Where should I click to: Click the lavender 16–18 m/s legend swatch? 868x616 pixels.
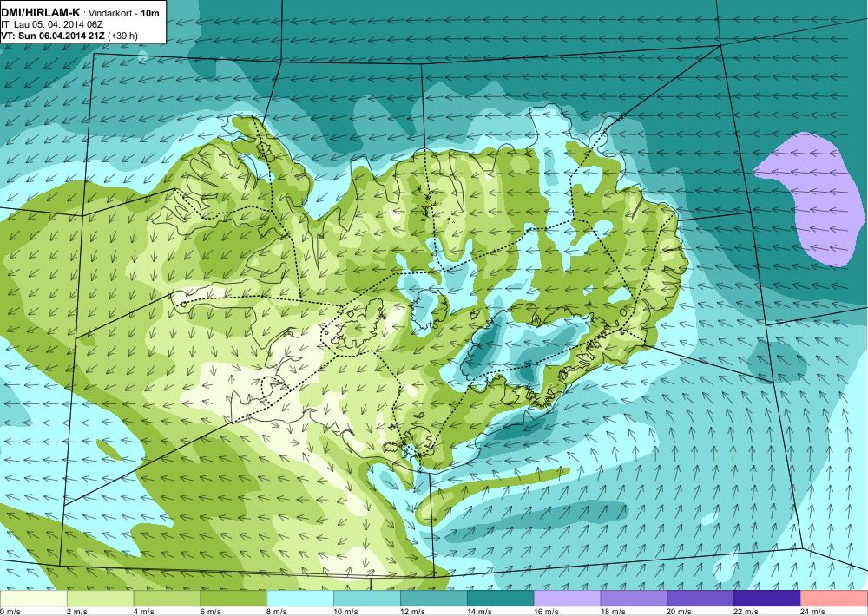[x=568, y=599]
